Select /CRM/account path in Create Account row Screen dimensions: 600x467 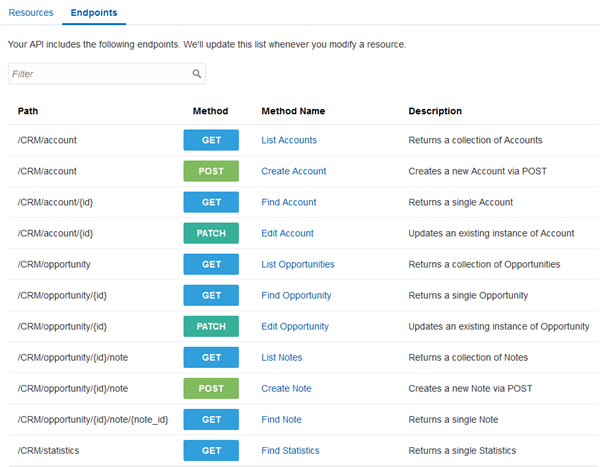pyautogui.click(x=47, y=171)
